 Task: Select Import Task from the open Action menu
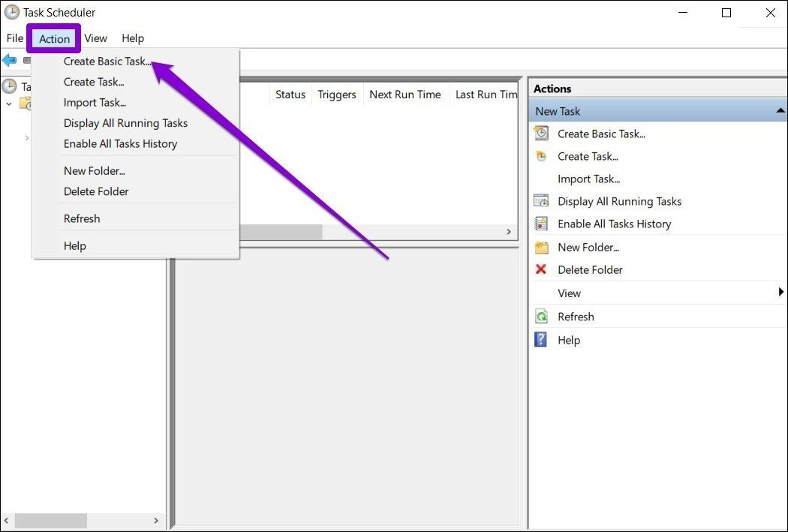pos(95,102)
